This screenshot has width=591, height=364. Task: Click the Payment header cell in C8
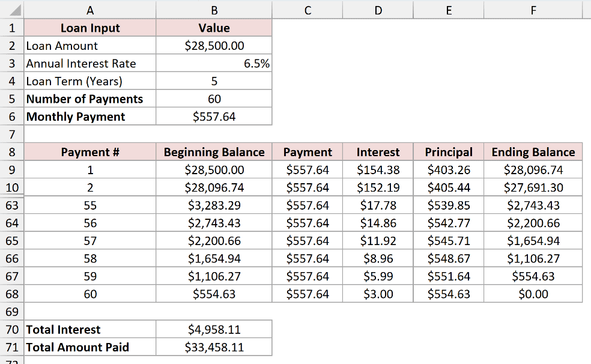[x=307, y=152]
